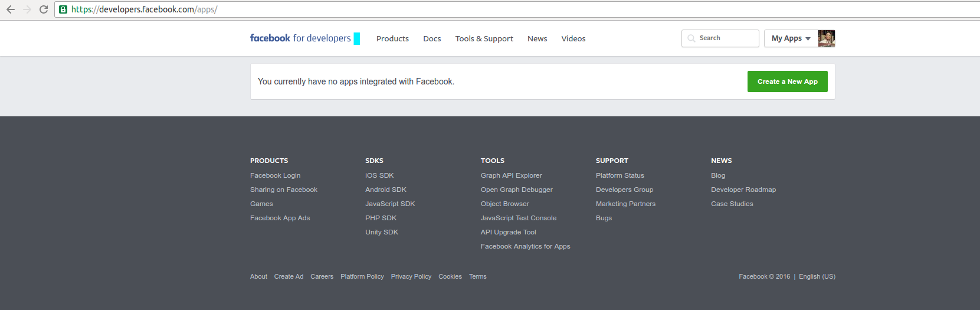Open the Blog link
The width and height of the screenshot is (980, 310).
tap(718, 175)
